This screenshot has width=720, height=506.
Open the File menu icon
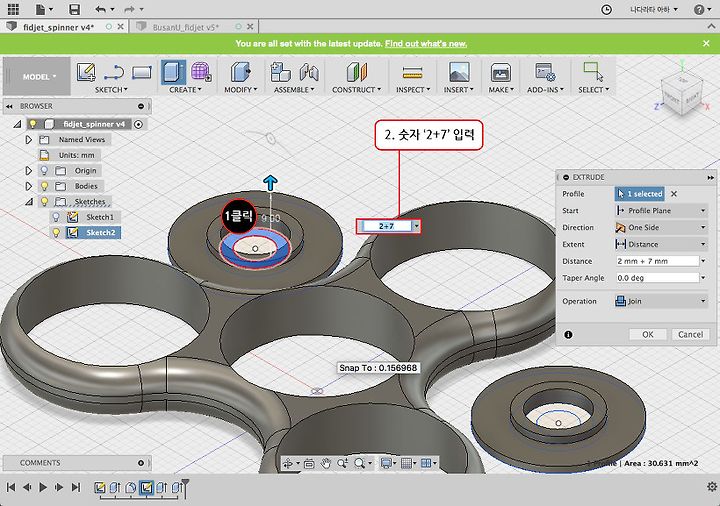[44, 9]
